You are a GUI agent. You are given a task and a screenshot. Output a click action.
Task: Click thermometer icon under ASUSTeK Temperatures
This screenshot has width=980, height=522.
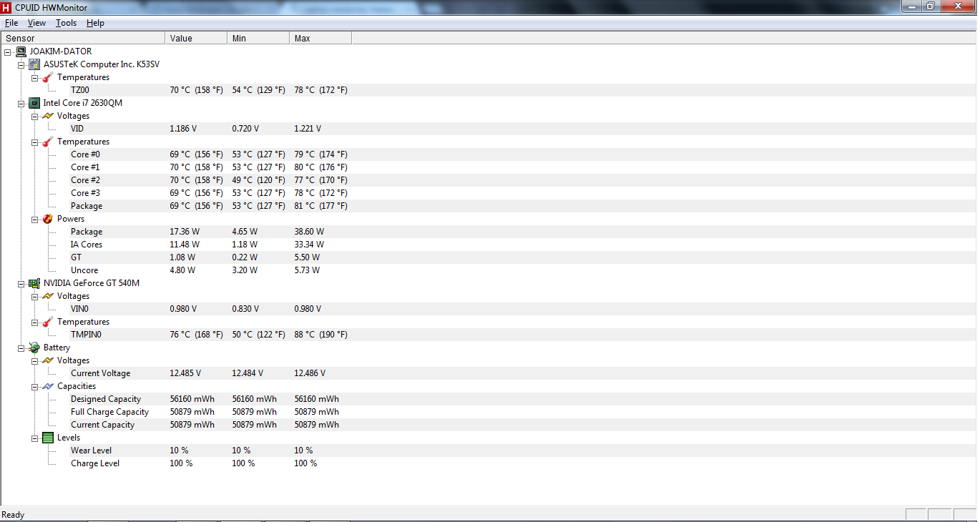point(48,77)
